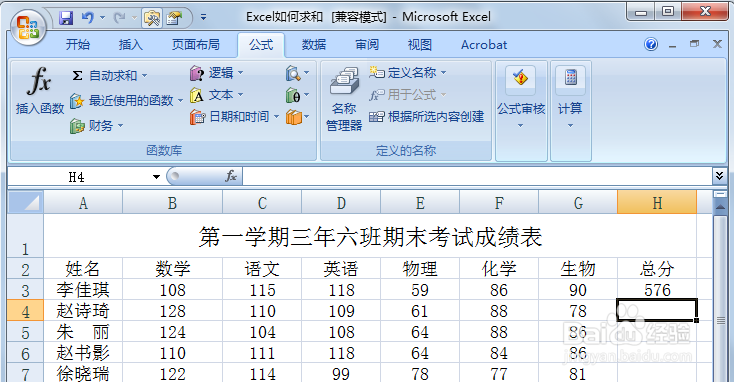Select column A header
This screenshot has width=734, height=382.
[x=83, y=203]
